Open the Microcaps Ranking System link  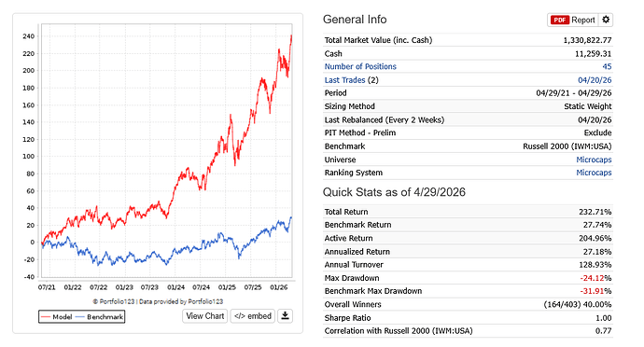[594, 173]
